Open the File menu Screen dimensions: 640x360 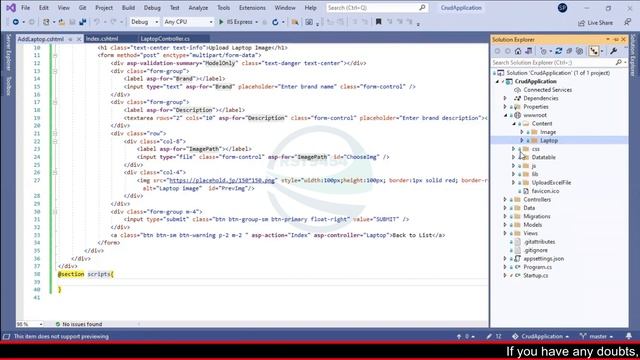(25, 8)
